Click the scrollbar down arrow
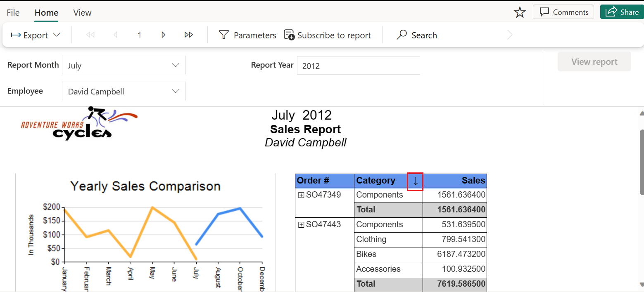The image size is (644, 292). 642,285
